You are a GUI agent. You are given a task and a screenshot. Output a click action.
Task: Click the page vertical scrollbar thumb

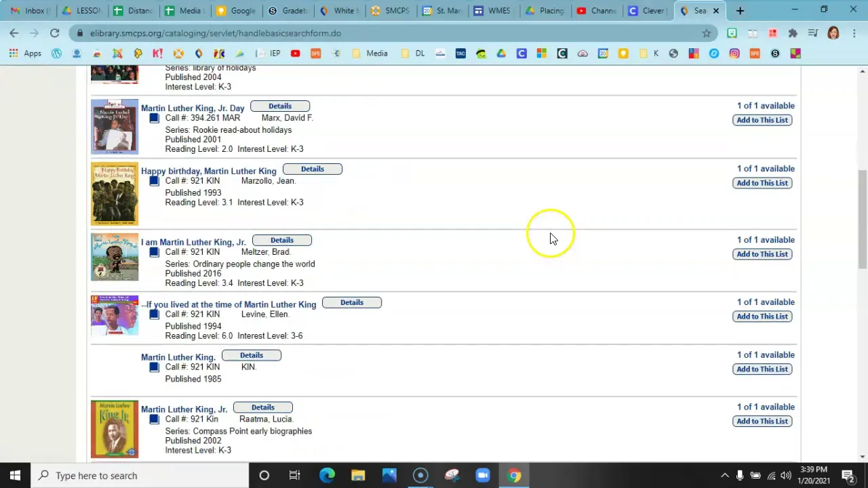click(x=863, y=220)
